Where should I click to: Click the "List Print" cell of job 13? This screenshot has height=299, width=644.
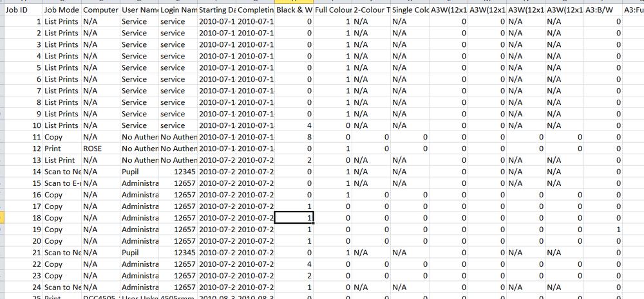[x=62, y=160]
